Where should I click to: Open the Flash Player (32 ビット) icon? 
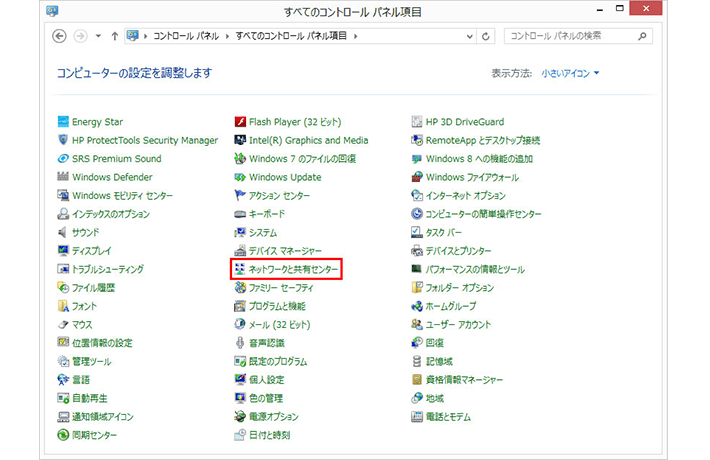coord(240,122)
